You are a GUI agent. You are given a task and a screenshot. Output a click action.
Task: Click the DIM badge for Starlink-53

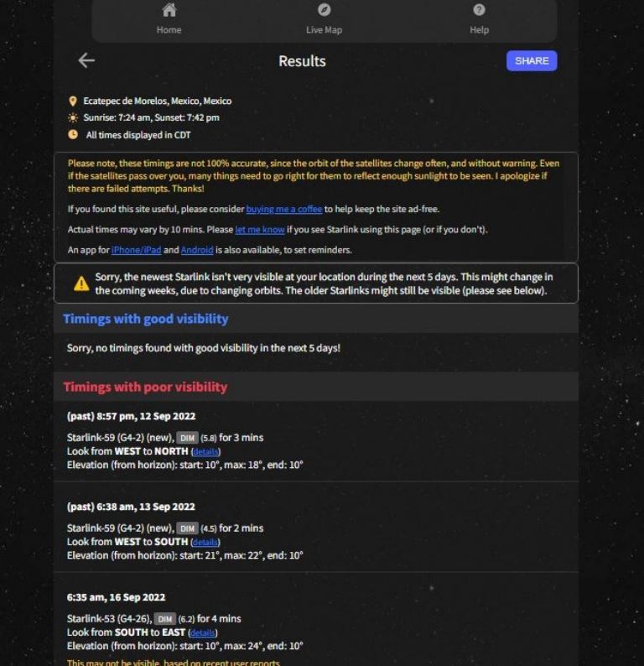164,619
